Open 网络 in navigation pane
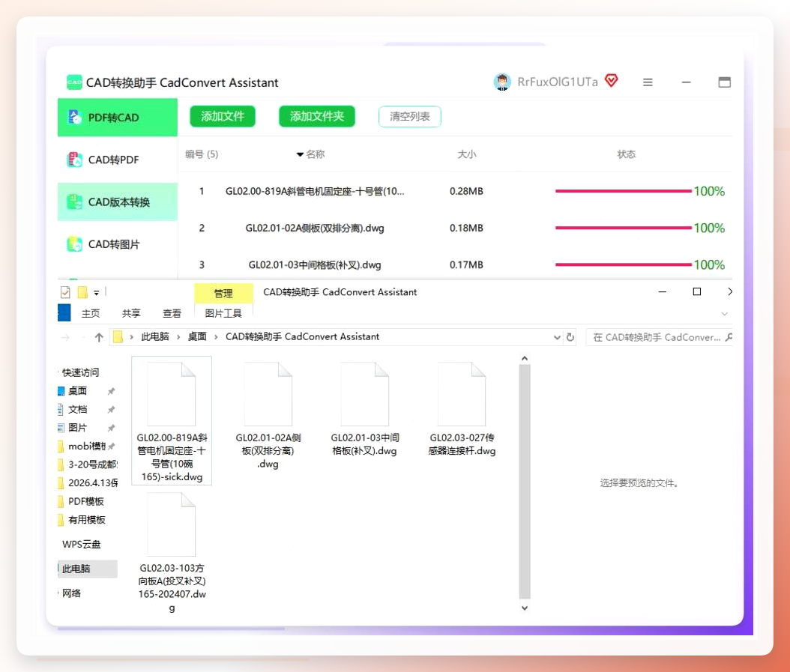The image size is (790, 672). click(x=71, y=593)
